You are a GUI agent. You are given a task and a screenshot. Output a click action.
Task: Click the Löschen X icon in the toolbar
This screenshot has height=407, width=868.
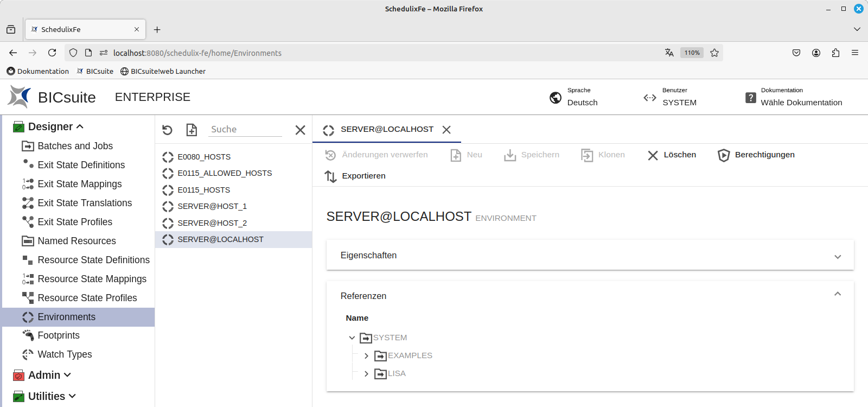(x=653, y=155)
